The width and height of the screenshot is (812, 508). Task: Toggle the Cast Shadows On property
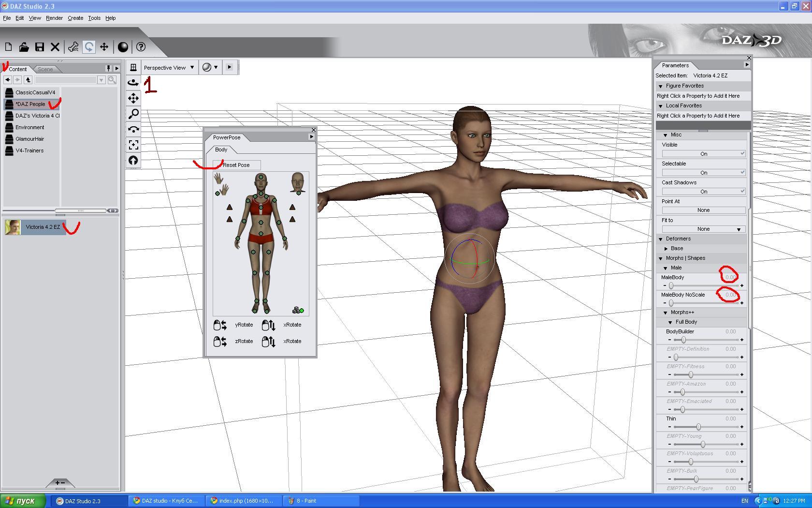[x=703, y=192]
